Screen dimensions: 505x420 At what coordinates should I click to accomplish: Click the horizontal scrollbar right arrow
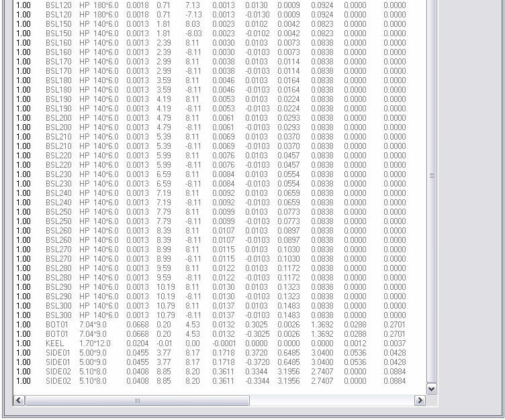click(x=420, y=401)
